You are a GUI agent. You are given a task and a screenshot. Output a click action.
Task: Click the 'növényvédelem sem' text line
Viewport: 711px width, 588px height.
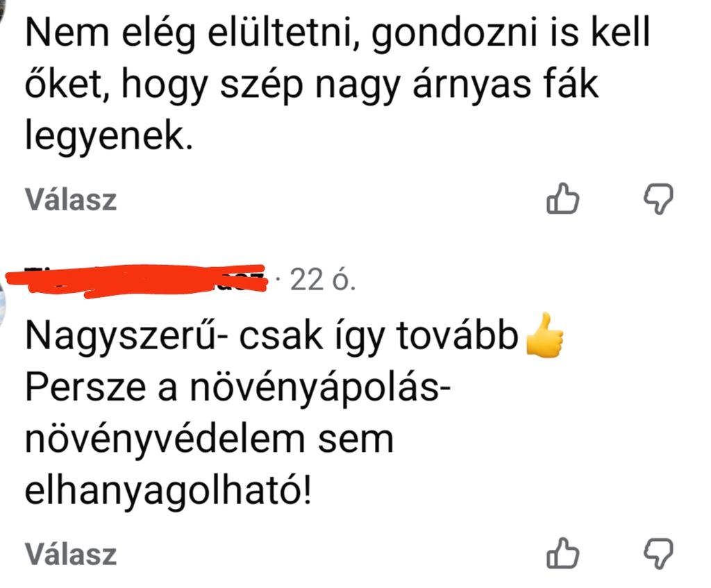pyautogui.click(x=209, y=439)
